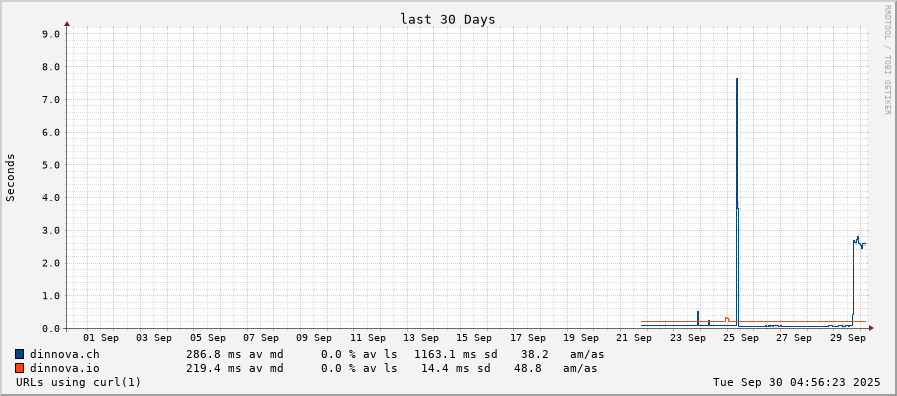This screenshot has width=897, height=396.
Task: Click the red arrow atop y-axis
Action: pos(67,24)
